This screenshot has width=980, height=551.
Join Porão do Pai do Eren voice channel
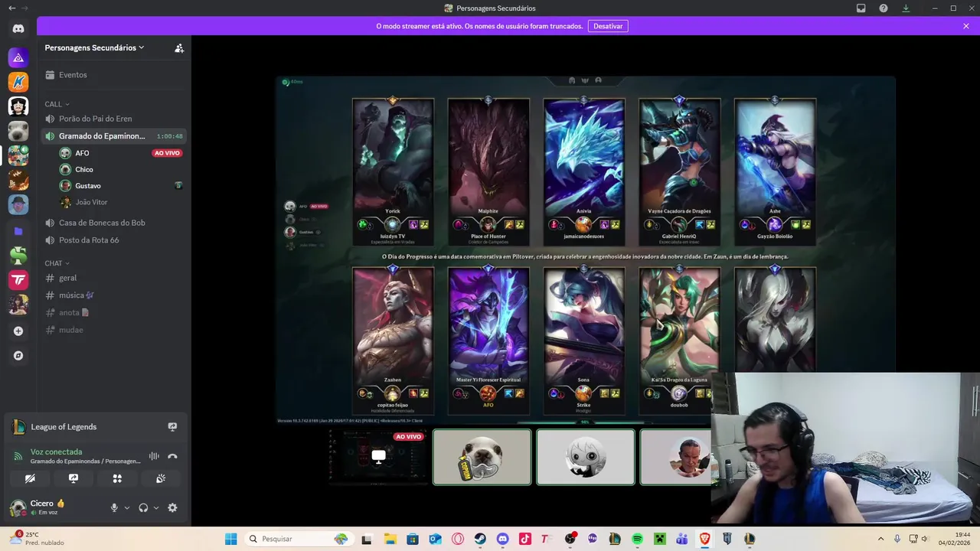coord(114,119)
